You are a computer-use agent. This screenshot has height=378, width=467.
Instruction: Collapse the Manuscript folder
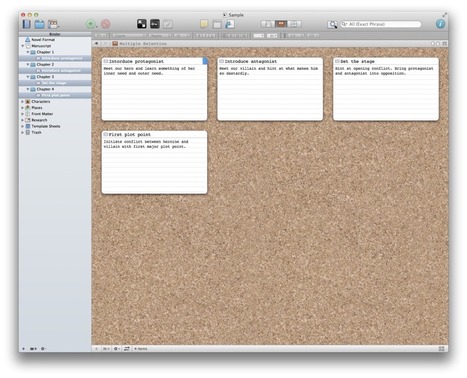(23, 46)
